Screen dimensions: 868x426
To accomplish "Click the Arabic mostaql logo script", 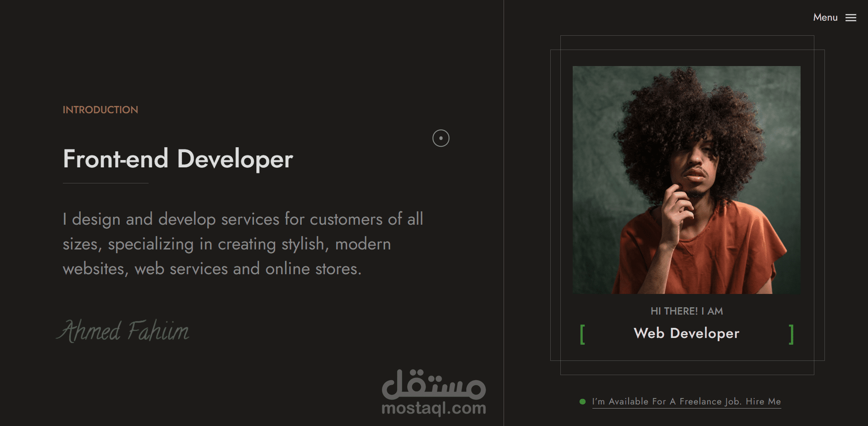I will 434,384.
